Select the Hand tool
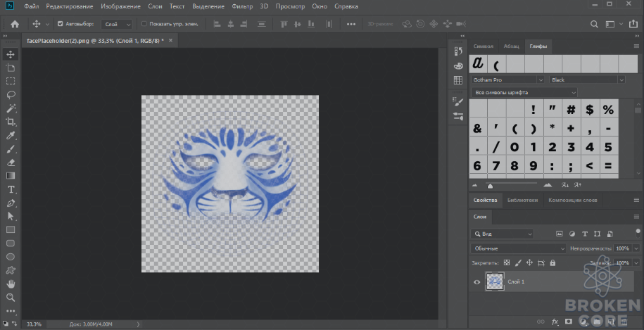This screenshot has height=330, width=644. click(x=11, y=284)
